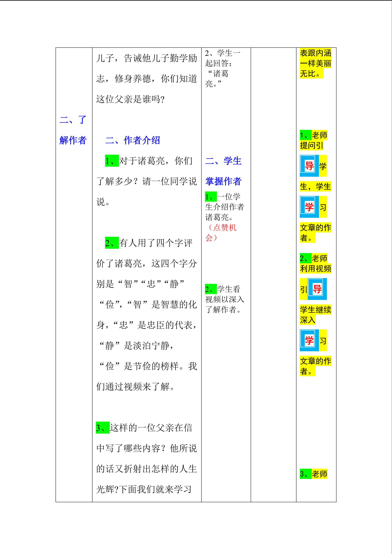Click the green "2、" before "学生看视频"
Screen dimensions: 392x554
211,289
